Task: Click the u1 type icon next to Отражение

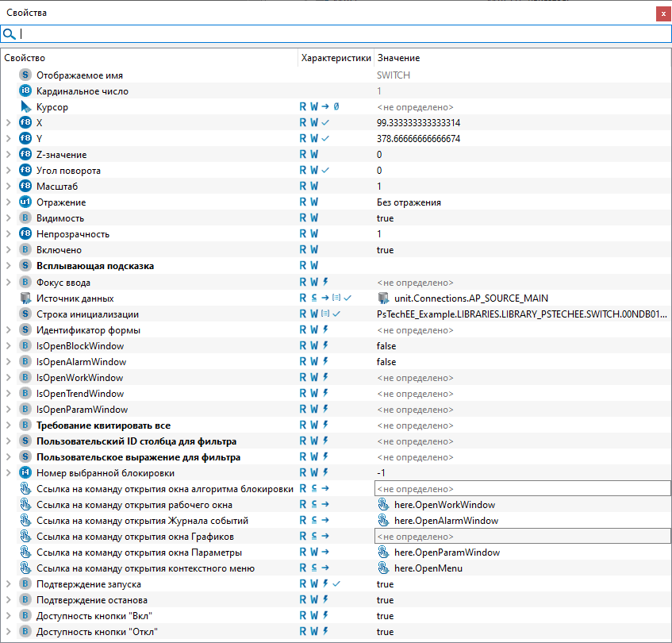Action: pos(25,202)
